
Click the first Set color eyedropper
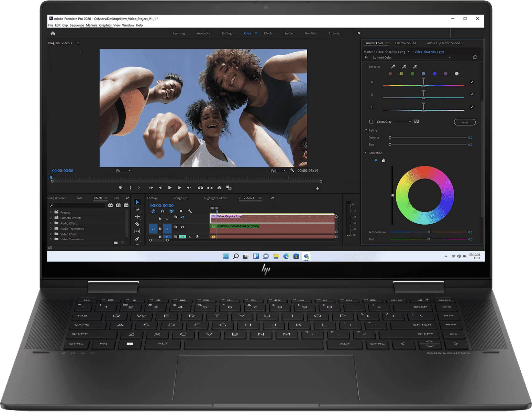tap(393, 66)
